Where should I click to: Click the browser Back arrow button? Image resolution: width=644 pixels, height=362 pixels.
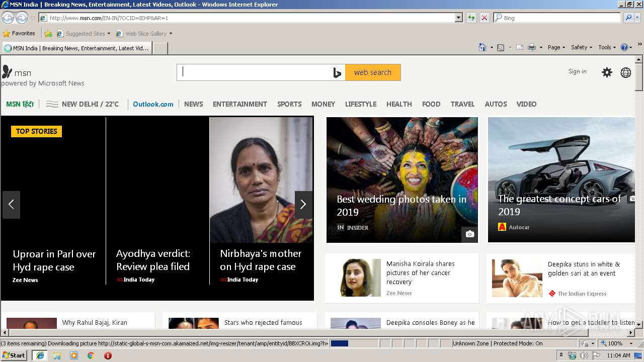pos(8,18)
